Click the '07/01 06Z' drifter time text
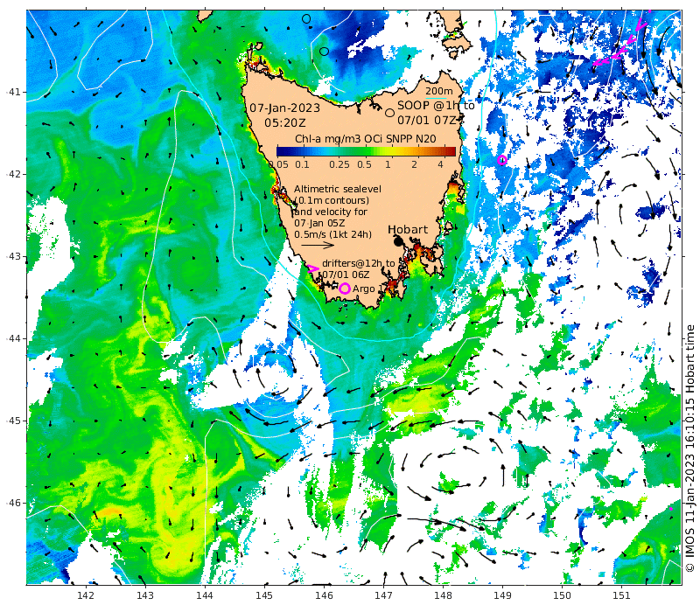 click(x=346, y=275)
